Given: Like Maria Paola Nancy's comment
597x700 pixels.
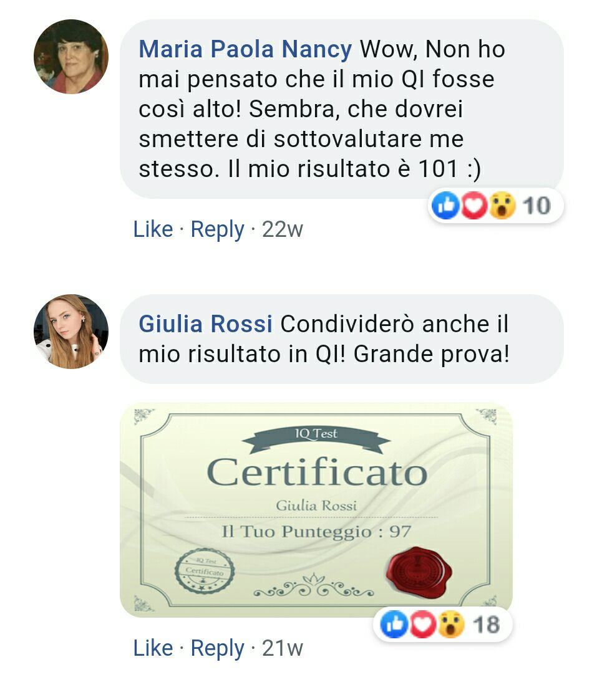Looking at the screenshot, I should (x=153, y=229).
